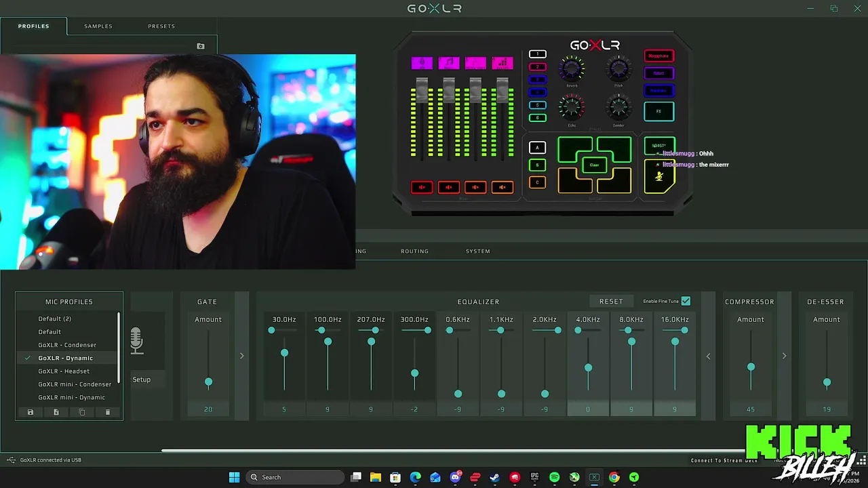
Task: Expand the Gate section arrow
Action: tap(241, 356)
